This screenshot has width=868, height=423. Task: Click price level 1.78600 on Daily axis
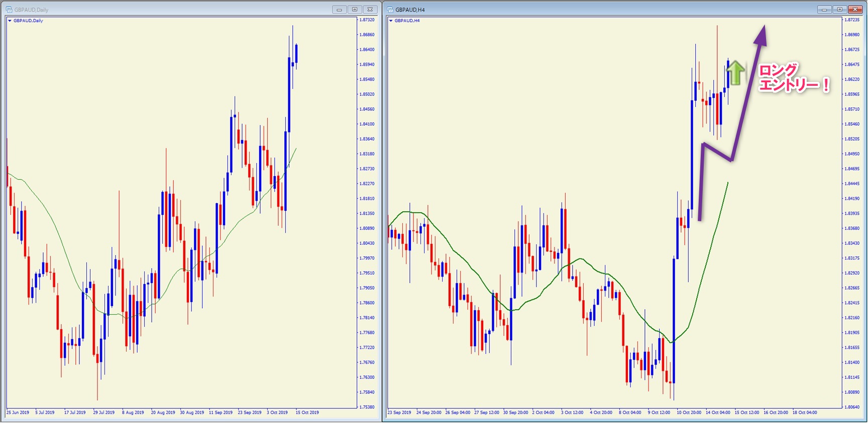367,303
